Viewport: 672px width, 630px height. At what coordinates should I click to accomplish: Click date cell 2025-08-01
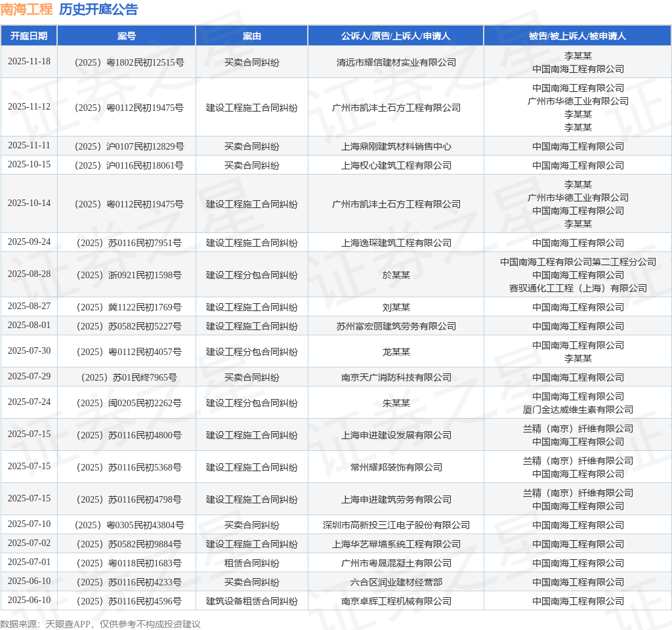[29, 325]
